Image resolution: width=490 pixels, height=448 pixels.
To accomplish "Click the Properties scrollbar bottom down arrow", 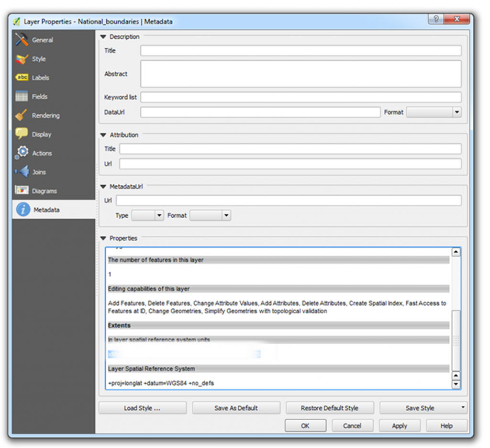I will coord(456,384).
